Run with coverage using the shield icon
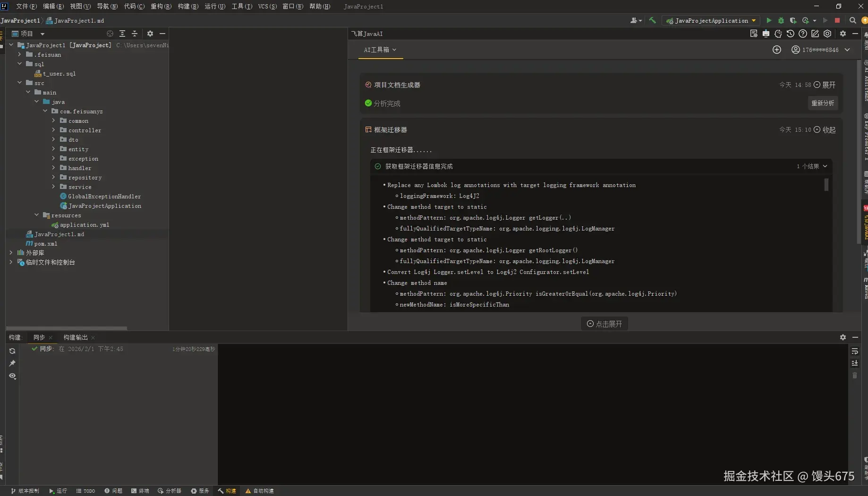 click(793, 20)
